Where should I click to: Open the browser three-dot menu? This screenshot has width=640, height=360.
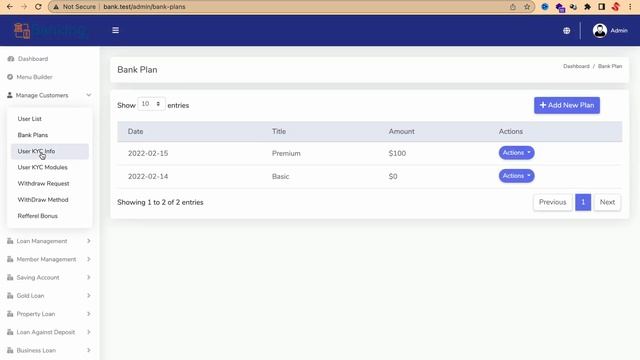(630, 7)
